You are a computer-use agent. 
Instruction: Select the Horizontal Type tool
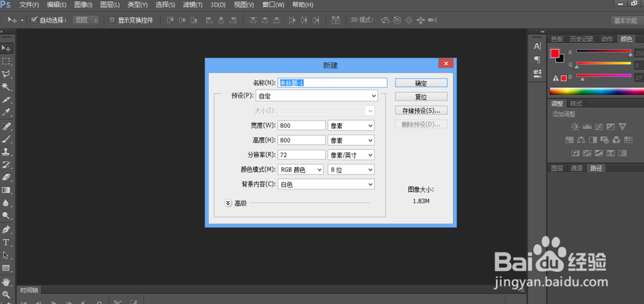[x=6, y=242]
